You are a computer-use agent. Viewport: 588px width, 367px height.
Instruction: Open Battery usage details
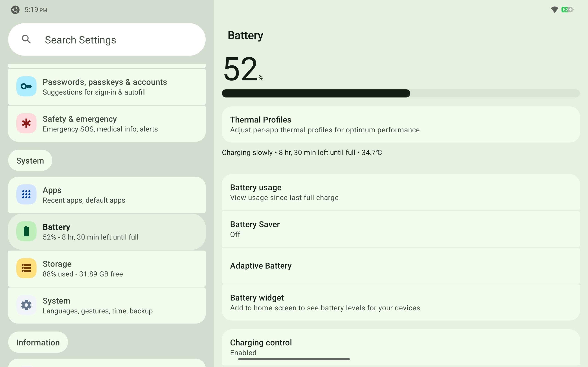click(x=400, y=192)
